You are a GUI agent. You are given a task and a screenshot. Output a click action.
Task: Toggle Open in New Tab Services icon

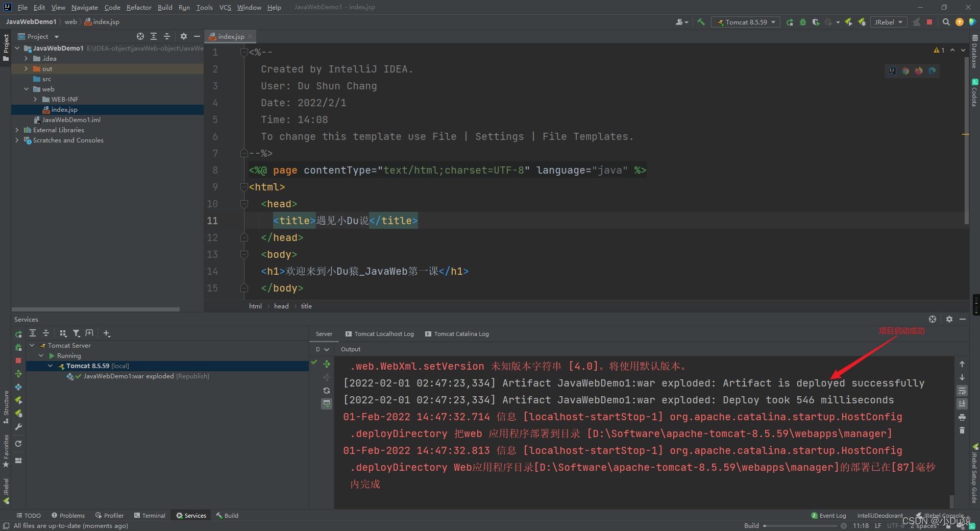(90, 333)
